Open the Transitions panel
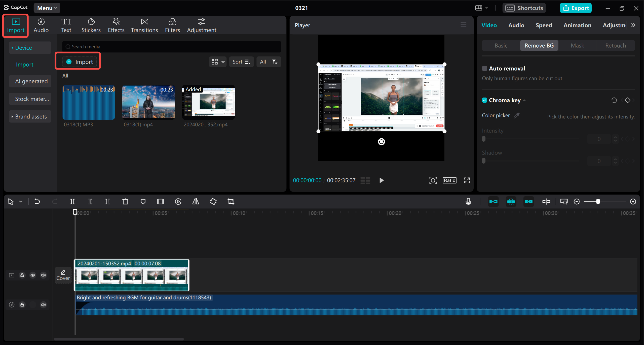 coord(144,25)
